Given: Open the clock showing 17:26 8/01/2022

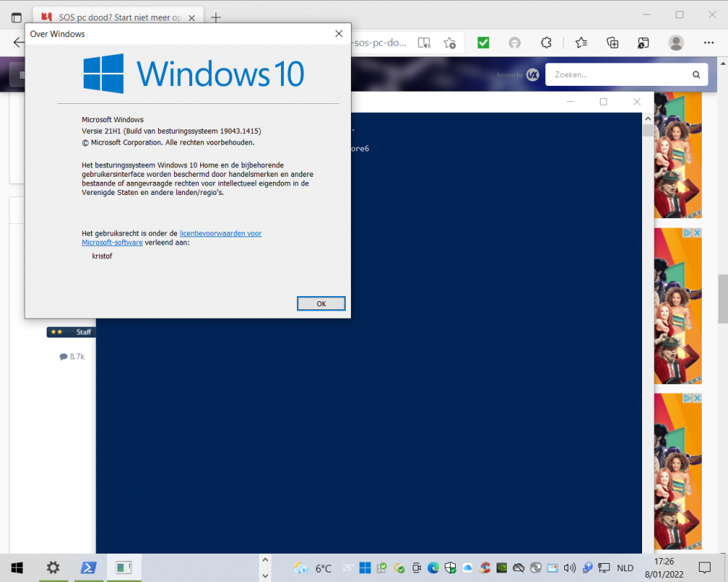Looking at the screenshot, I should pos(664,567).
